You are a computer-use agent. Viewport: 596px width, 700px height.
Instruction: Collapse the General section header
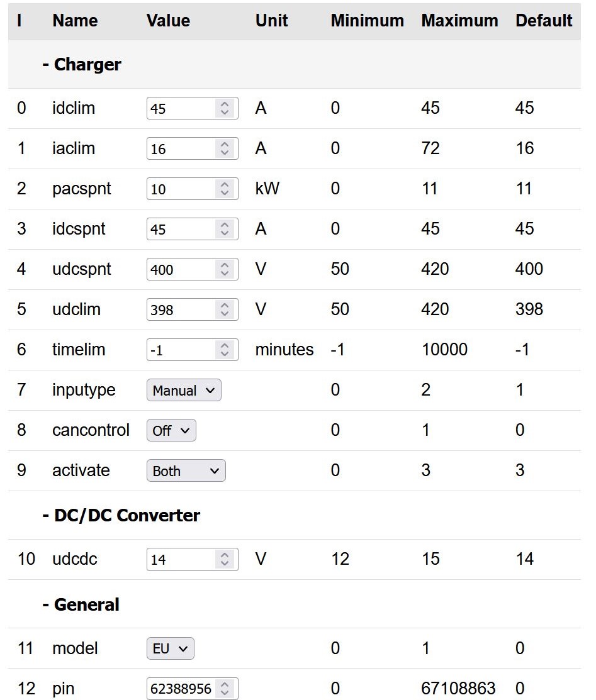click(x=81, y=604)
